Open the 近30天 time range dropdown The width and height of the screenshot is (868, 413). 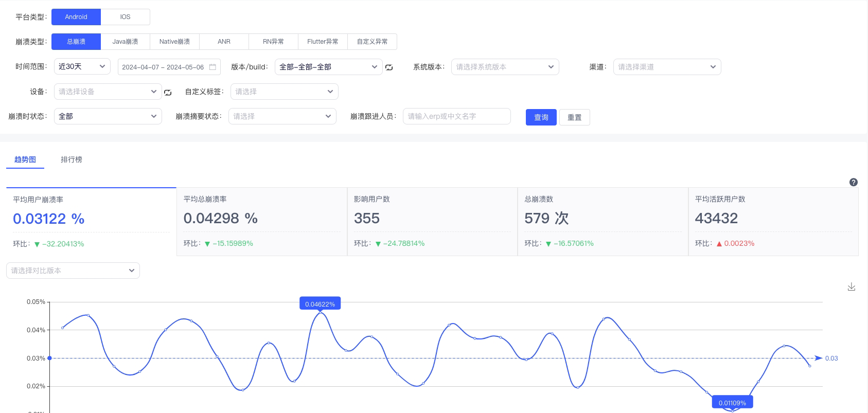pos(82,66)
